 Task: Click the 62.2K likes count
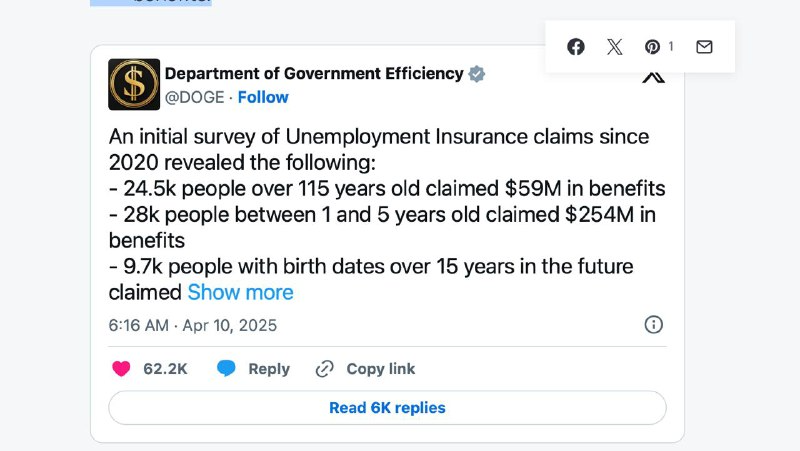click(x=165, y=369)
